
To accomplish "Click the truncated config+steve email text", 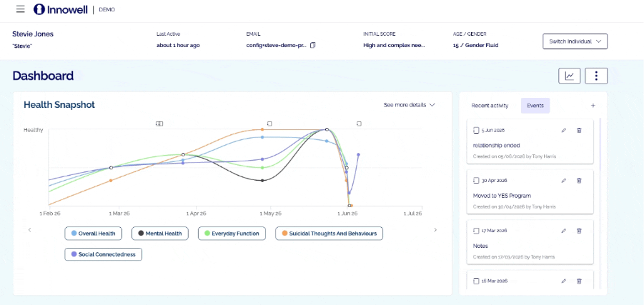I will click(x=276, y=46).
